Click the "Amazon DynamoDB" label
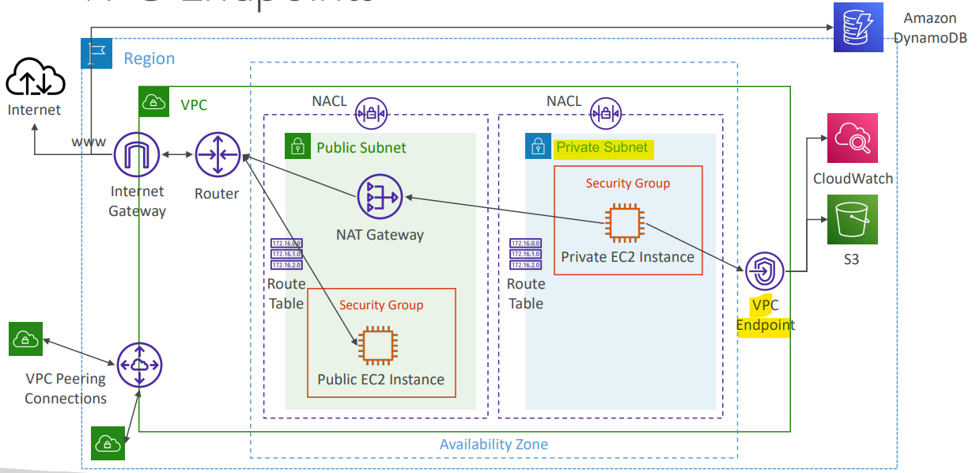The image size is (980, 473). click(x=930, y=28)
